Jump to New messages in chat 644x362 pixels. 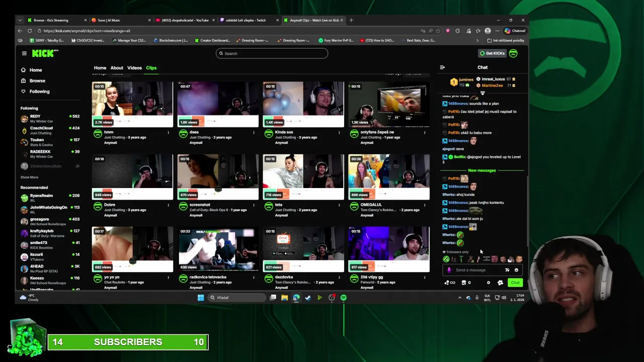point(482,170)
